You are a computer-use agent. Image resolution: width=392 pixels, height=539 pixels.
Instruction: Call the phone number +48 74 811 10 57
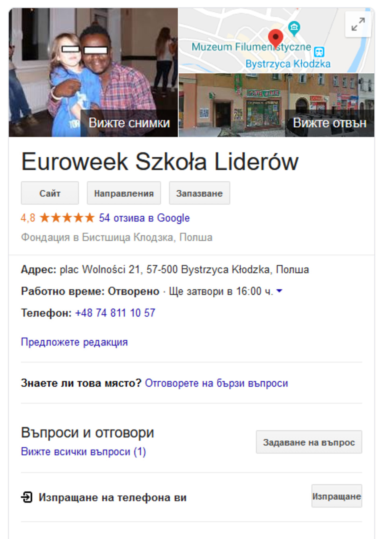[x=115, y=313]
